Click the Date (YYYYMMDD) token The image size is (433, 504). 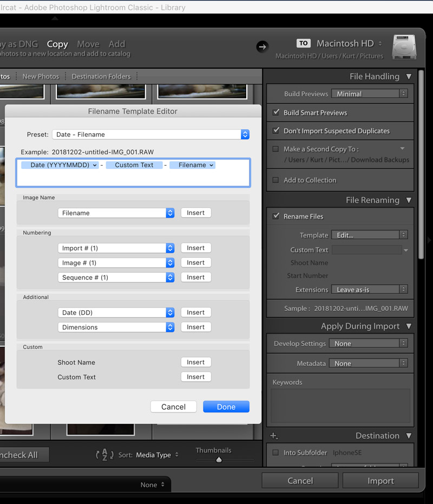60,165
